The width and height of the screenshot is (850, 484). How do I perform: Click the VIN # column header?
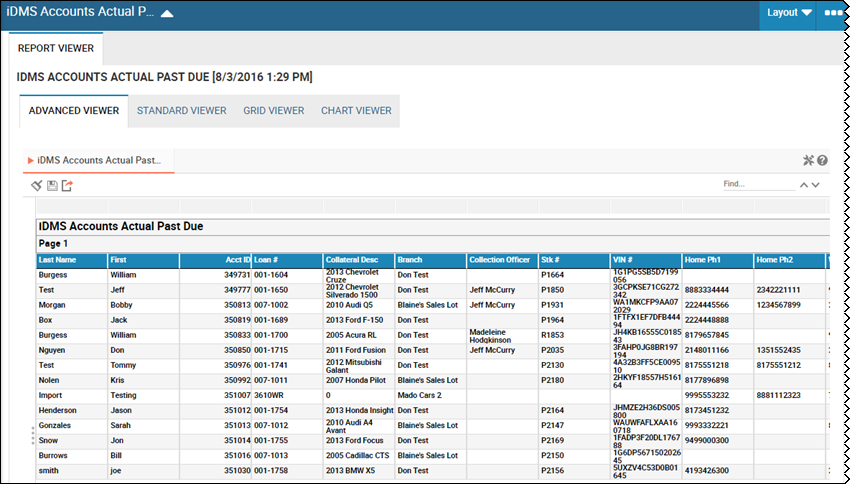point(646,260)
